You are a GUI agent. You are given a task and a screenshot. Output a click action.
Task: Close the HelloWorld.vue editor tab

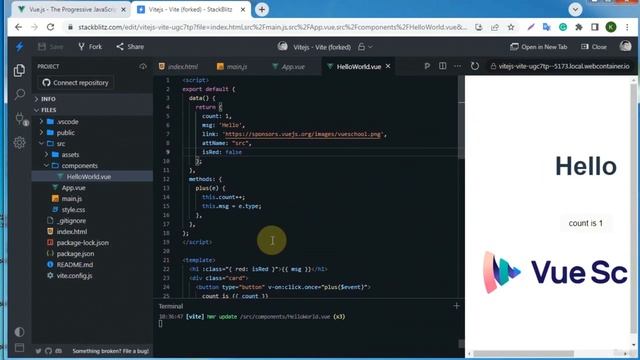388,66
